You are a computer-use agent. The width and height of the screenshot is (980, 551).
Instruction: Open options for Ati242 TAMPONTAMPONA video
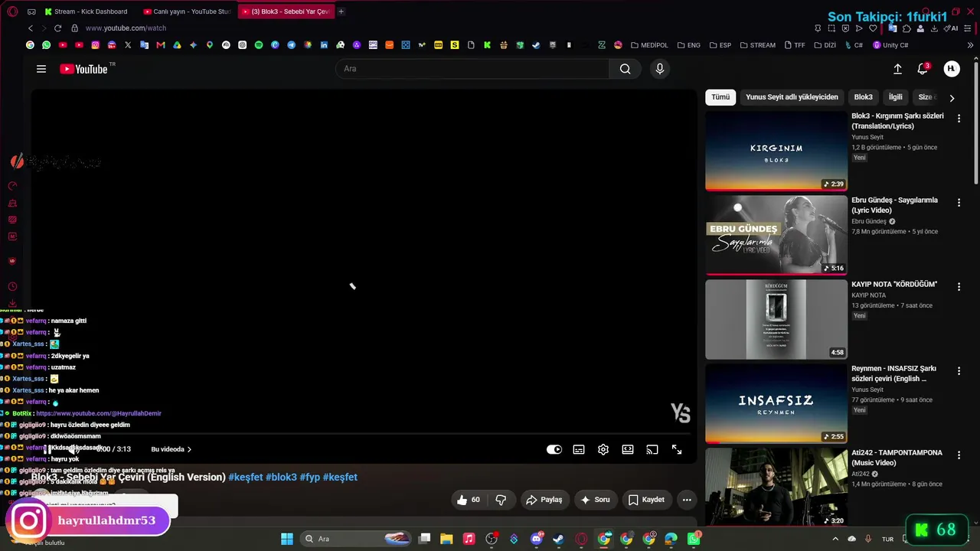[x=959, y=455]
